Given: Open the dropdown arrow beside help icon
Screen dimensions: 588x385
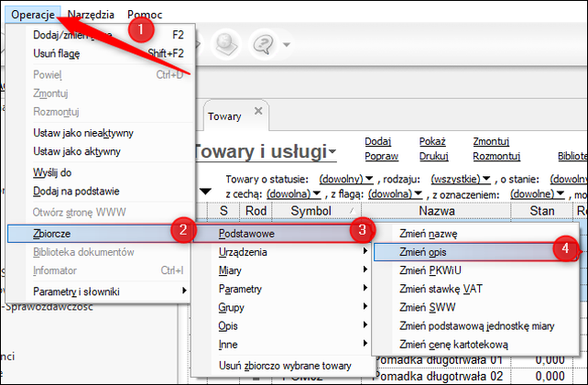Looking at the screenshot, I should pyautogui.click(x=287, y=45).
